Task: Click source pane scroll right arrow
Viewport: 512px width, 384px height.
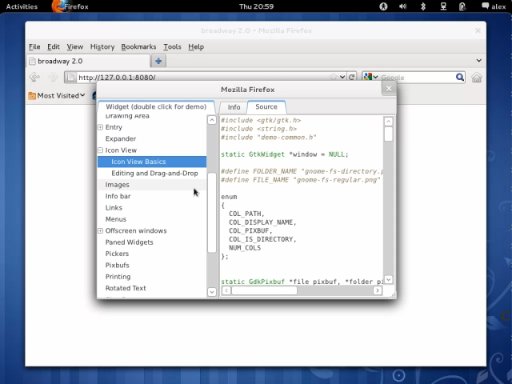Action: pos(377,290)
